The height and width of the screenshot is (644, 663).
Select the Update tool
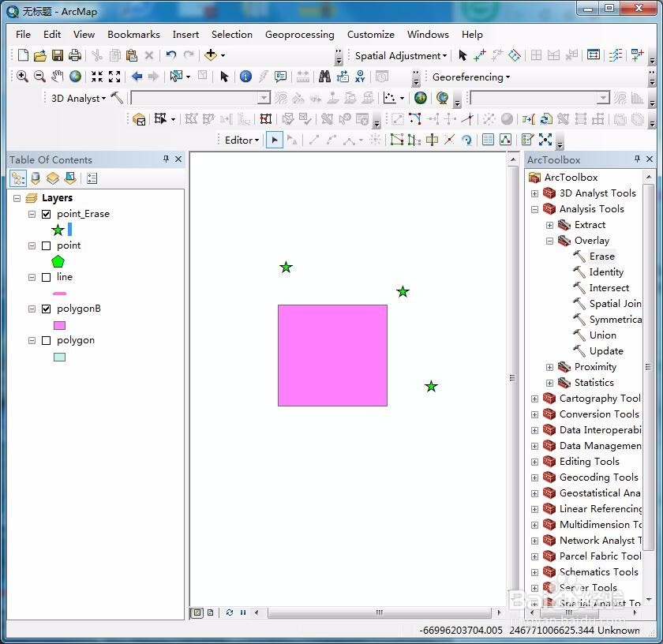pyautogui.click(x=606, y=351)
